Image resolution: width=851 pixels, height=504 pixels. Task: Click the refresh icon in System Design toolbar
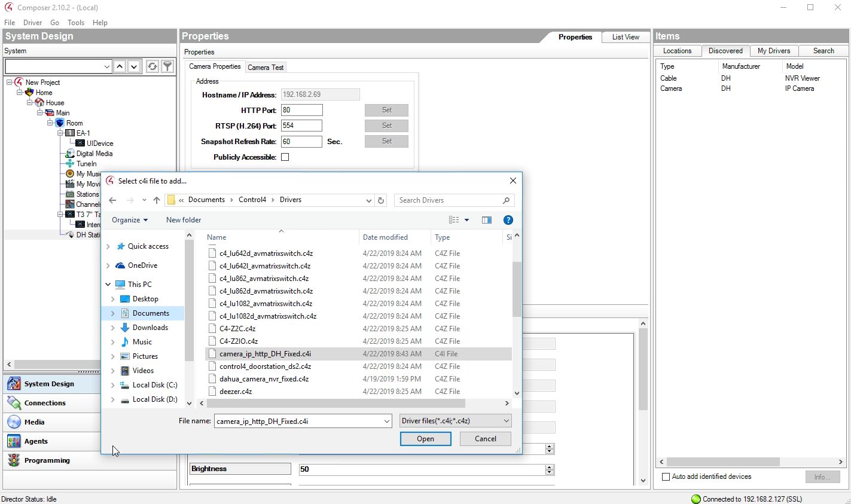152,66
